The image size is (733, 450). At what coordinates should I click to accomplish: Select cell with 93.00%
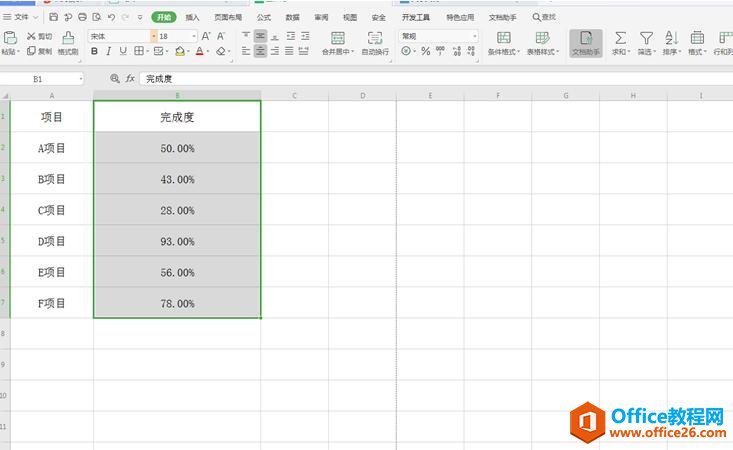pos(177,241)
